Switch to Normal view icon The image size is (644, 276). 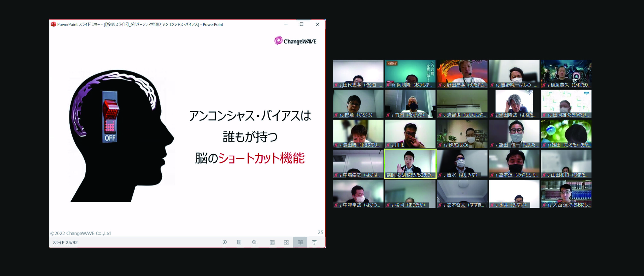pyautogui.click(x=272, y=242)
